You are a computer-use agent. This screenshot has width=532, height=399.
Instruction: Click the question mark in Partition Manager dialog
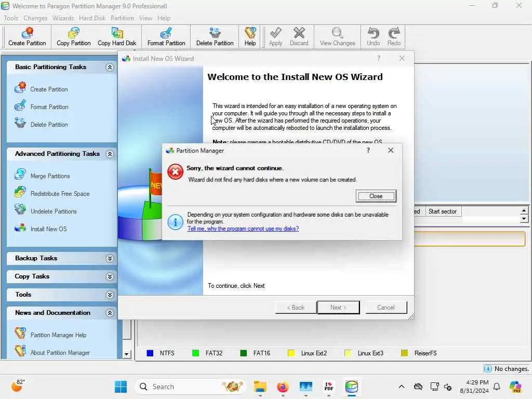tap(368, 150)
